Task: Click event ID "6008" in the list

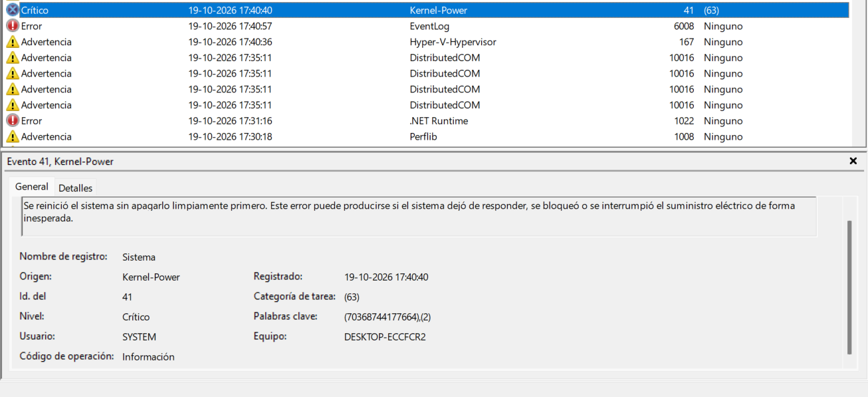Action: [684, 26]
